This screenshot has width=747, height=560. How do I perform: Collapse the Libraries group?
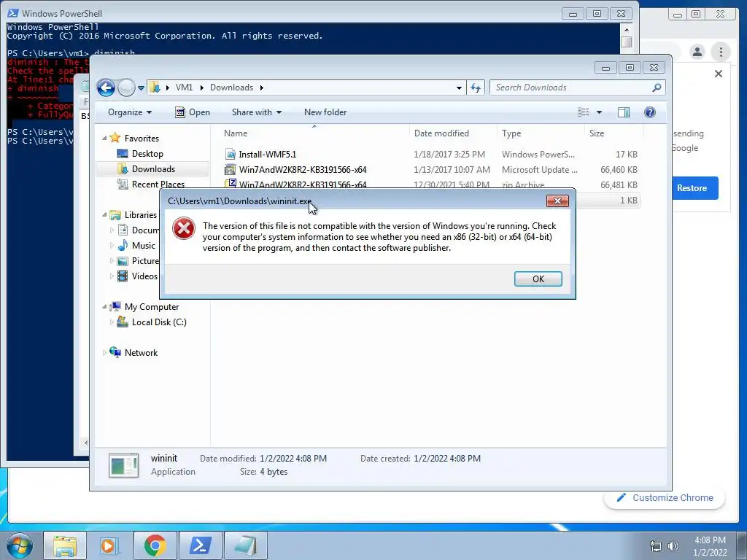click(x=104, y=215)
